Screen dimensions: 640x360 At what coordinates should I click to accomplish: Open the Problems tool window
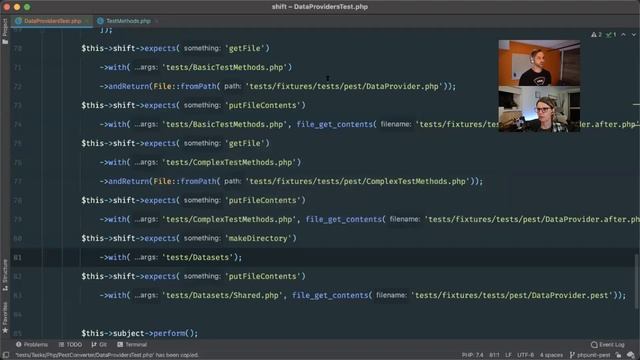point(32,344)
